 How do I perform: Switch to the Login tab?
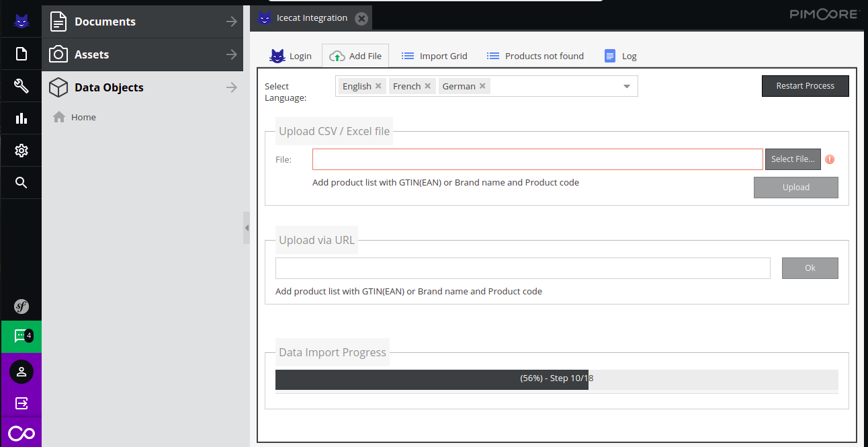pos(291,56)
